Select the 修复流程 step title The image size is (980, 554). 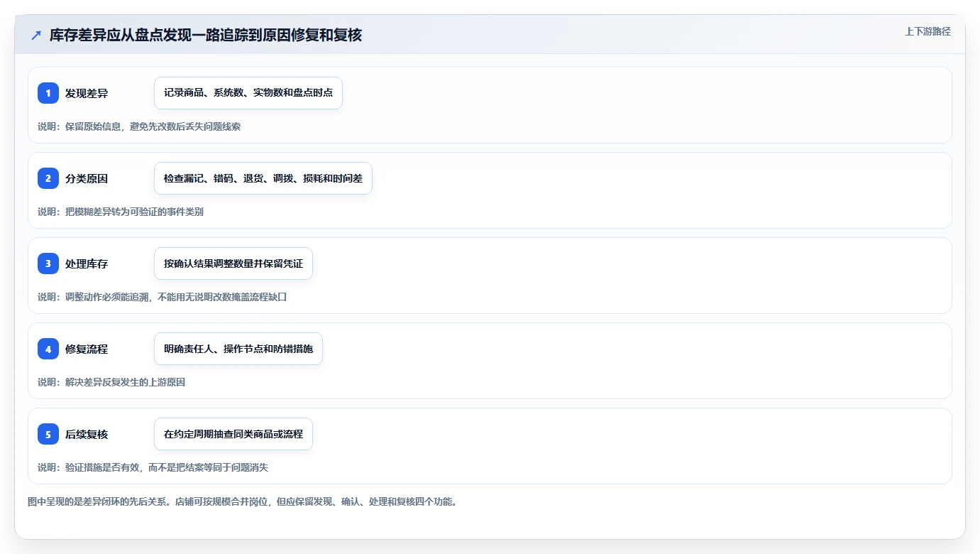click(x=87, y=349)
